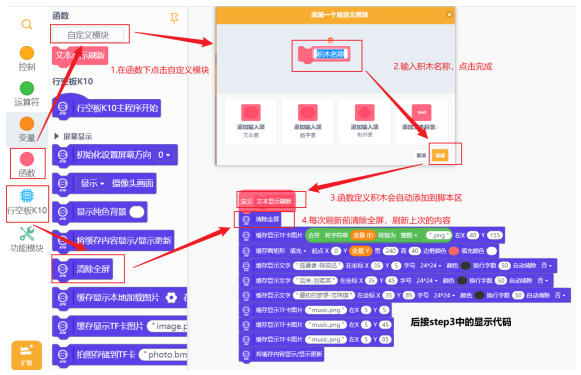Open 24*24 font dropdown on Y 85 text row
Image resolution: width=581 pixels, height=375 pixels.
click(444, 295)
